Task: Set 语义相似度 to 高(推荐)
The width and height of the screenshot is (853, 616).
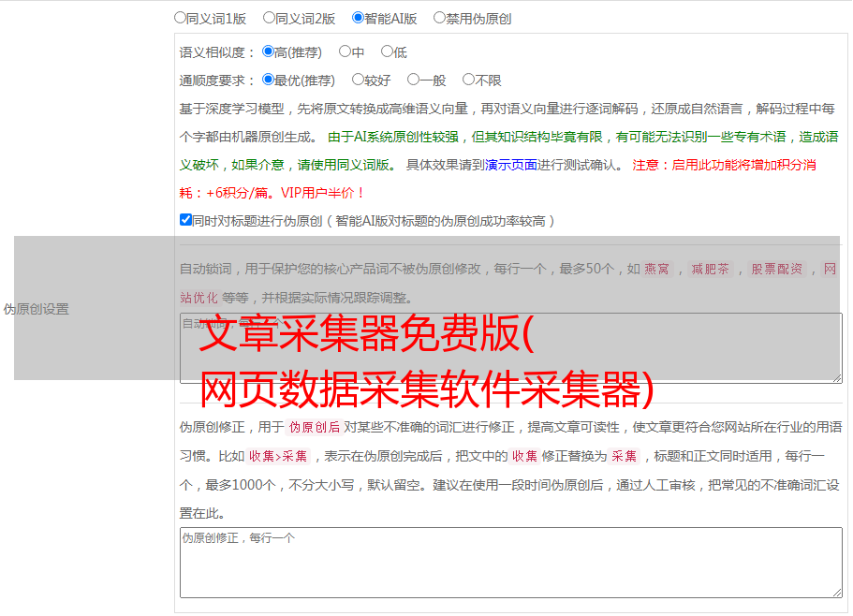Action: [x=268, y=52]
